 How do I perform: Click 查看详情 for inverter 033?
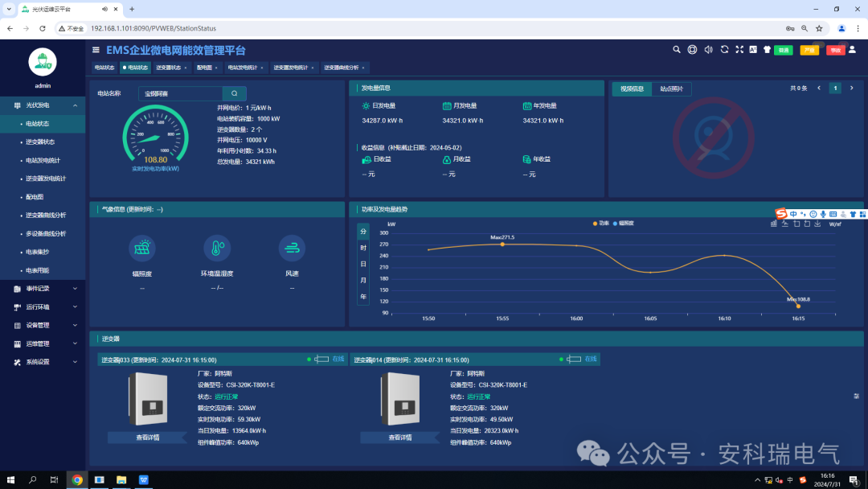click(x=147, y=438)
